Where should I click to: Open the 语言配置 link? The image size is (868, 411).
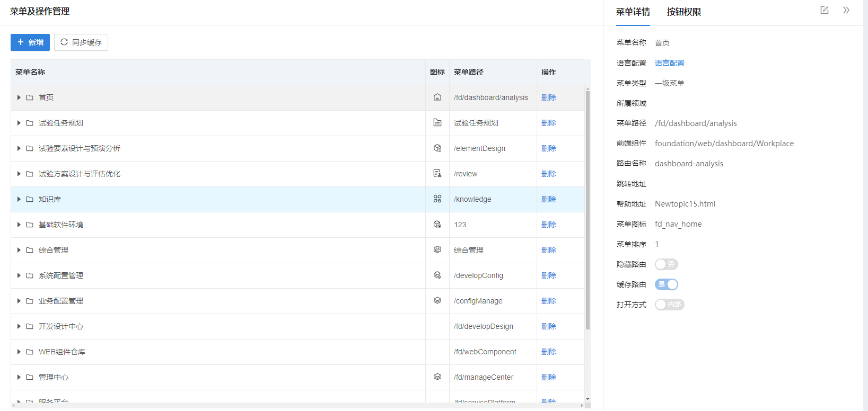670,63
